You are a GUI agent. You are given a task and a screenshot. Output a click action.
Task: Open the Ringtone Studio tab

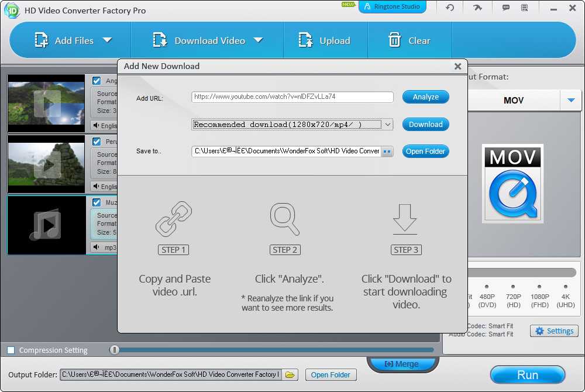coord(392,8)
